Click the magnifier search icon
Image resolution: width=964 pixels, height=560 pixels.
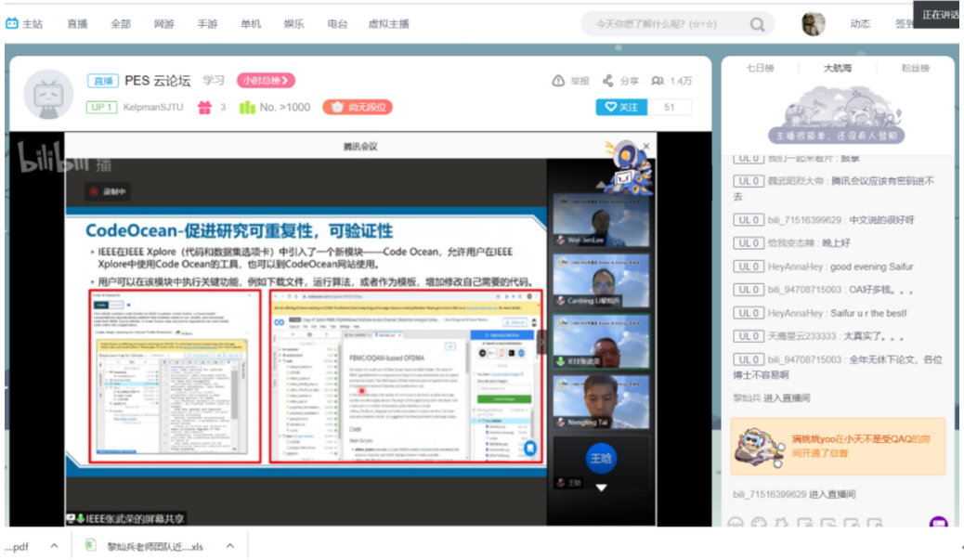758,24
